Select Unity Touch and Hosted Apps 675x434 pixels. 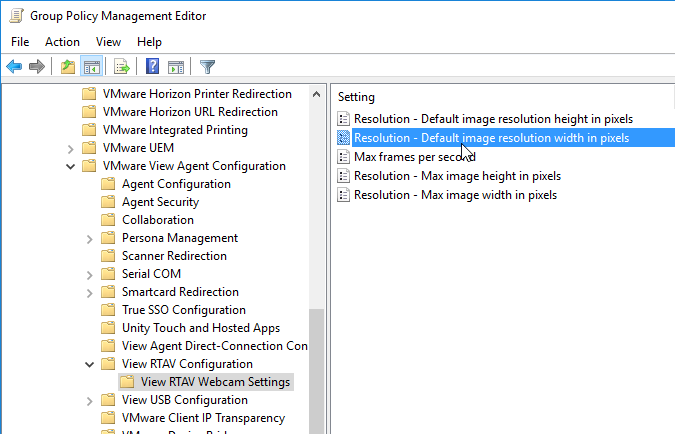[201, 328]
